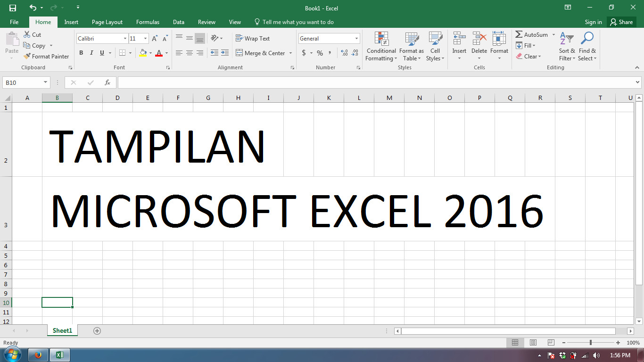
Task: Open Find & Select magnifier
Action: point(587,46)
